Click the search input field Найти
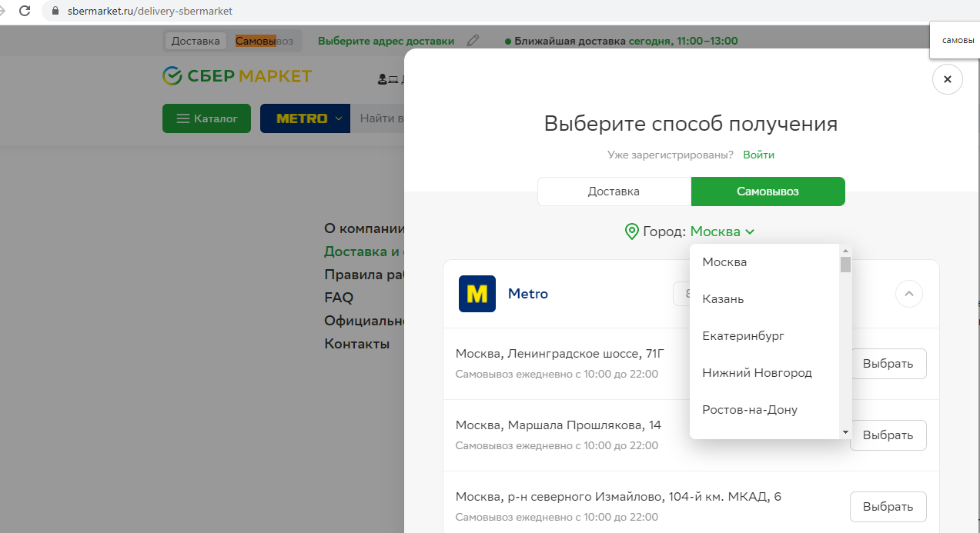The width and height of the screenshot is (980, 533). point(377,118)
